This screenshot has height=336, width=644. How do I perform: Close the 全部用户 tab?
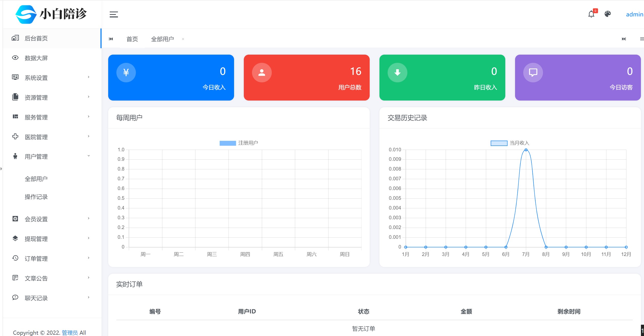(x=183, y=39)
